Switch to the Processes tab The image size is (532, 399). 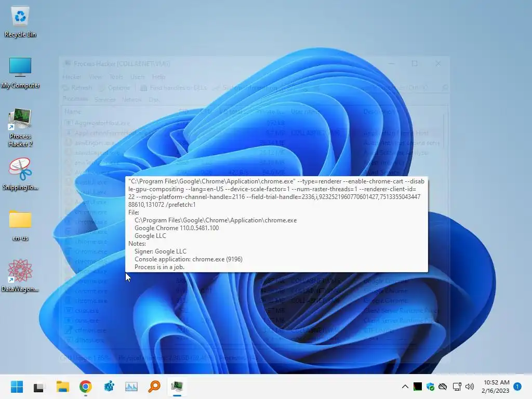[x=75, y=99]
